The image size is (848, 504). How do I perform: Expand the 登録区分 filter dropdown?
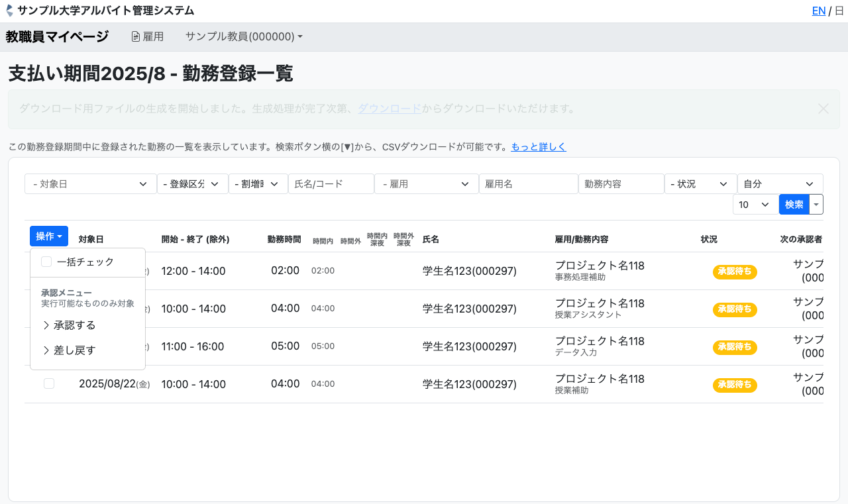click(192, 184)
